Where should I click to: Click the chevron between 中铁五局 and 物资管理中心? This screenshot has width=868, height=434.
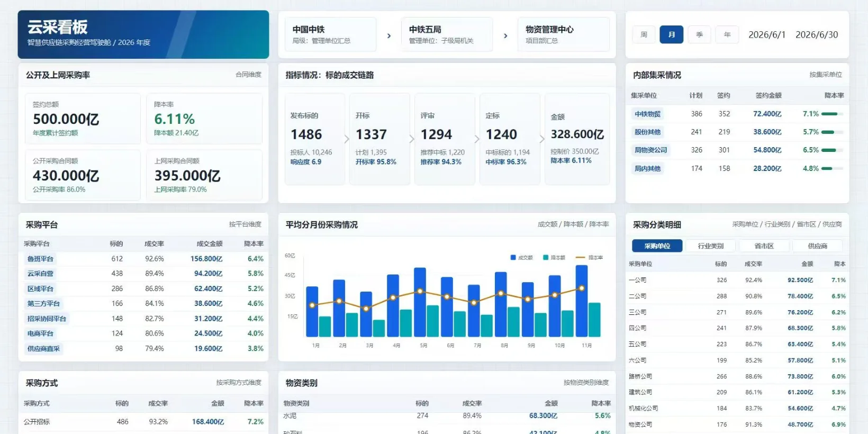[x=505, y=35]
